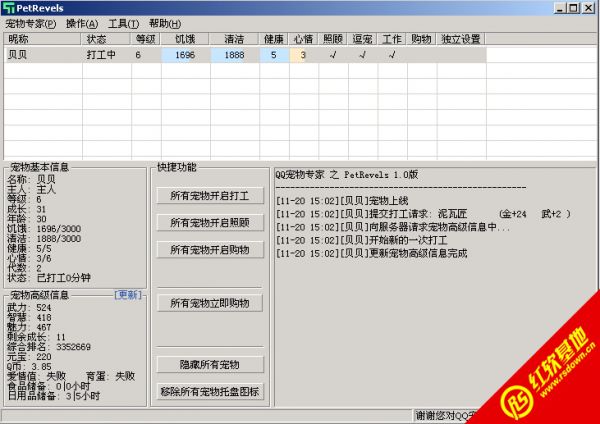Click the 饥饿: 1696/3000 info line
Image resolution: width=600 pixels, height=424 pixels.
[x=44, y=229]
